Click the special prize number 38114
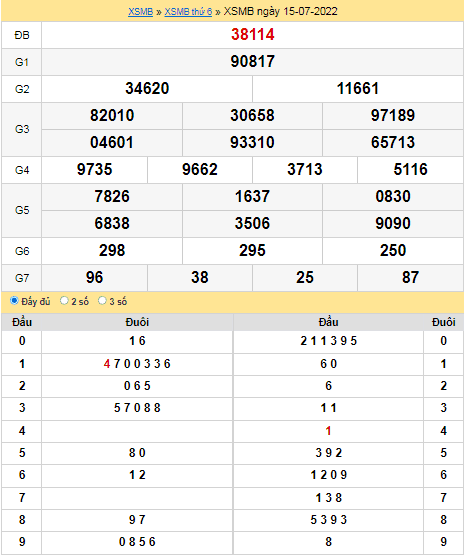468x558 pixels. pos(254,35)
